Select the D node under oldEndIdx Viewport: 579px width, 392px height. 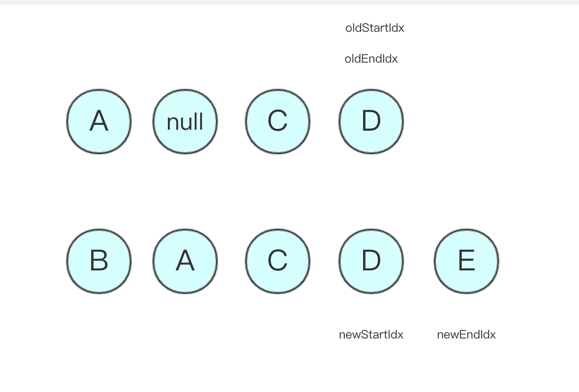click(371, 122)
